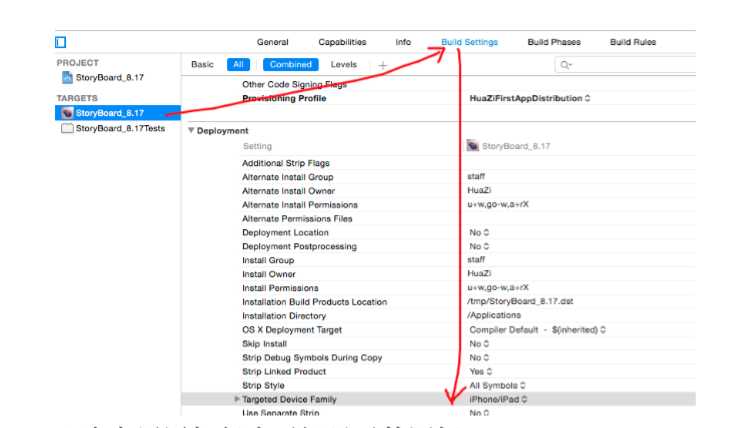This screenshot has width=748, height=428.
Task: Click Strip Style setting name
Action: point(263,385)
